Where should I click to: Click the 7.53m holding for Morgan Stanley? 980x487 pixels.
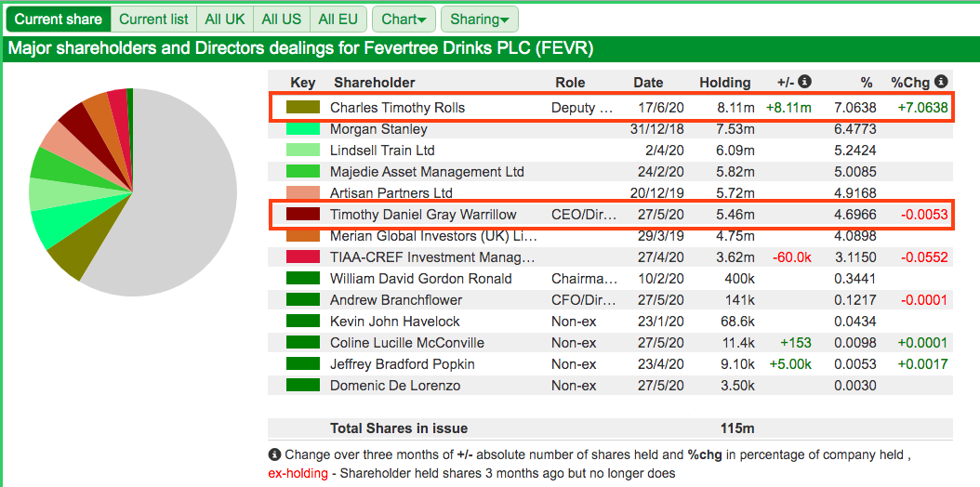click(735, 129)
